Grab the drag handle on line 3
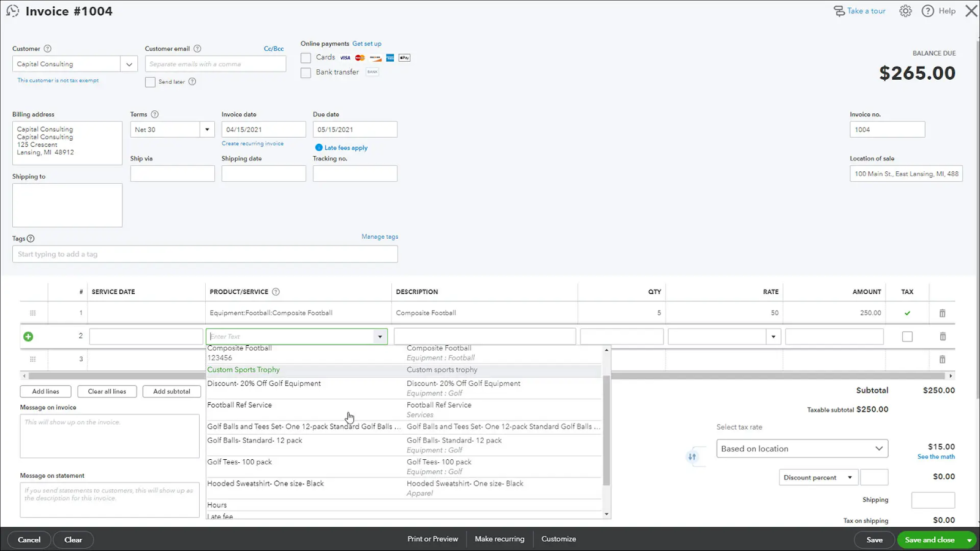The width and height of the screenshot is (980, 551). tap(32, 359)
